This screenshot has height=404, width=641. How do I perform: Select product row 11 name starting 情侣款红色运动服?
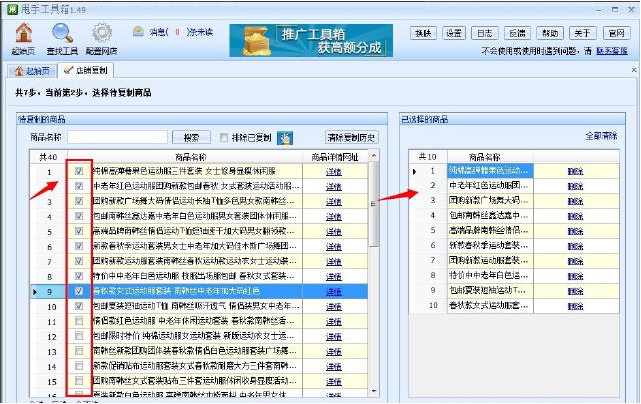coord(197,321)
